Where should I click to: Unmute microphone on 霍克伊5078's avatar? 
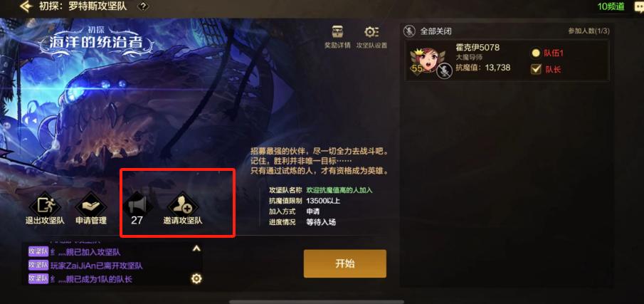(444, 71)
